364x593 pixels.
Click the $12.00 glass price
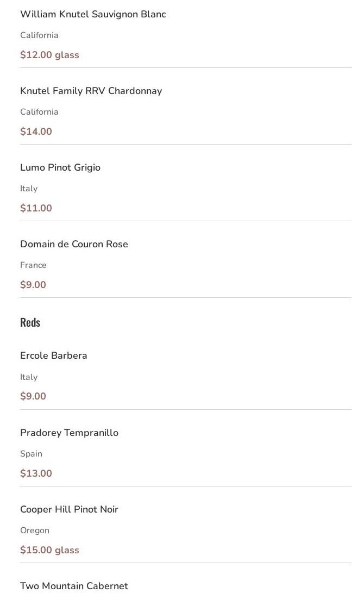click(x=49, y=55)
